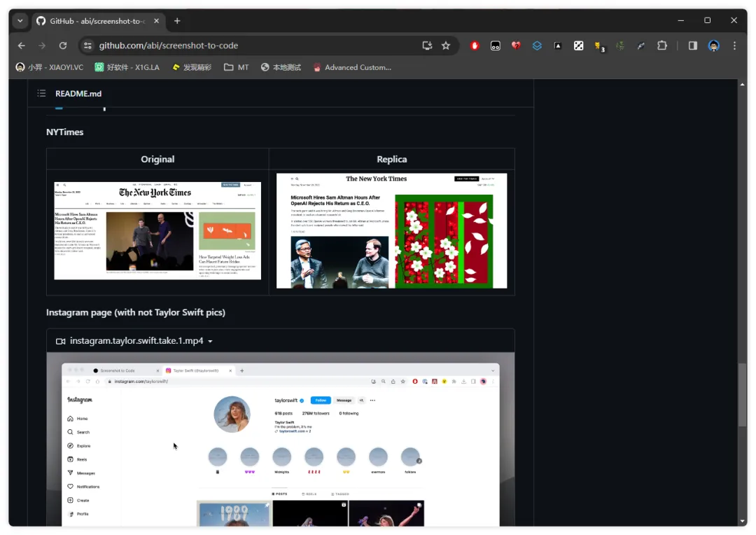Image resolution: width=756 pixels, height=535 pixels.
Task: Minimize the Chrome window
Action: [681, 20]
